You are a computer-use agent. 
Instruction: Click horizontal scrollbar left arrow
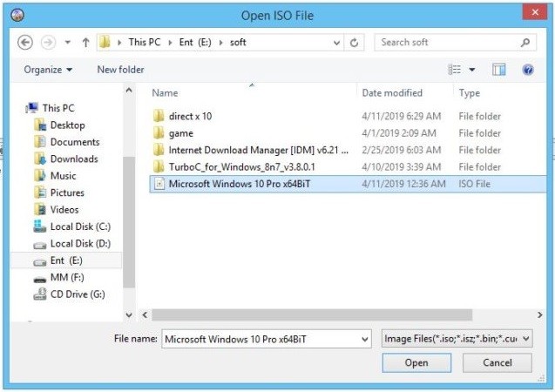click(x=145, y=314)
